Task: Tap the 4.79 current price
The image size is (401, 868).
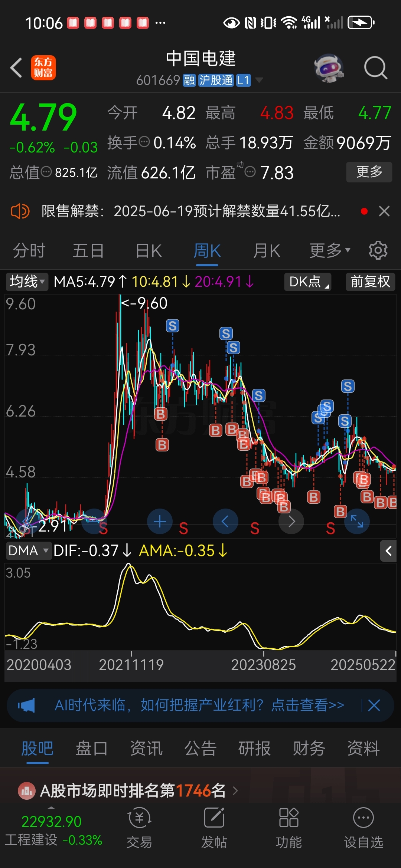Action: (x=43, y=117)
